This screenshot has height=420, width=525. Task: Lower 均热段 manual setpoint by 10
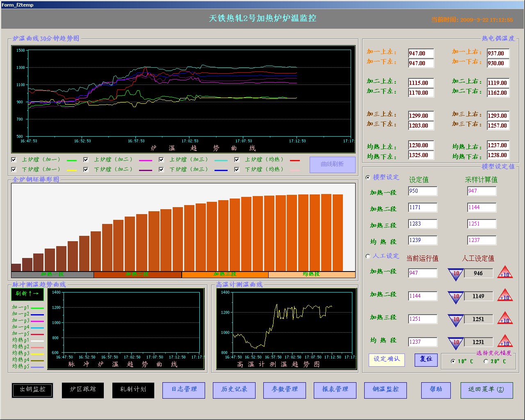point(456,342)
